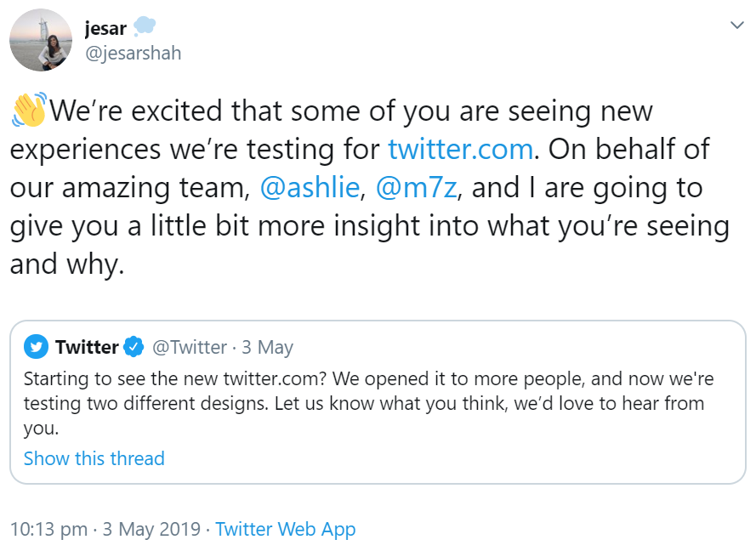Click the blue verified badge next to Twitter

(x=134, y=347)
